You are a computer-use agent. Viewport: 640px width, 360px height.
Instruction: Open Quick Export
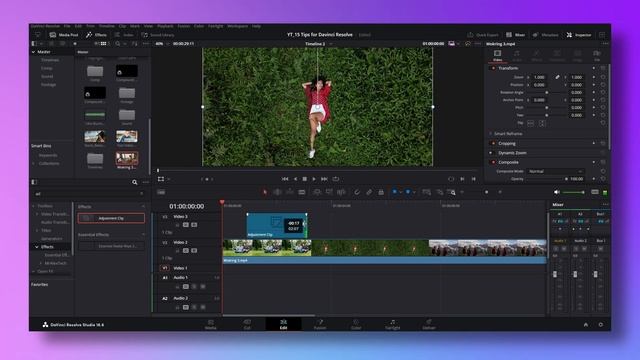click(x=483, y=35)
